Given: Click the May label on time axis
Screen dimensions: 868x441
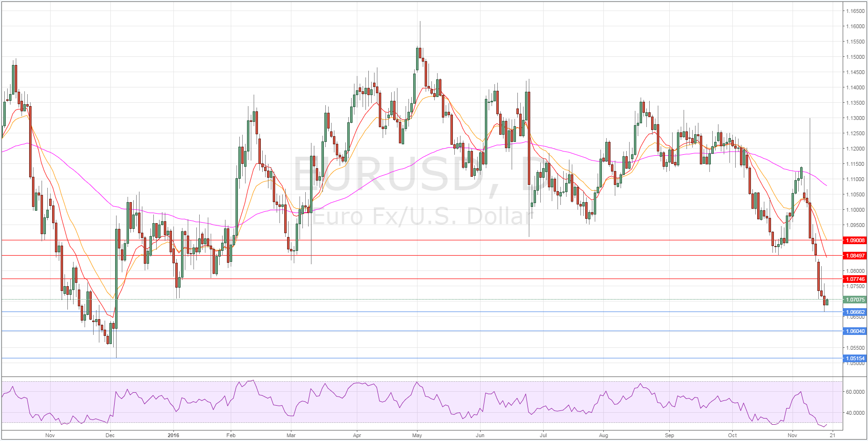Looking at the screenshot, I should tap(417, 435).
